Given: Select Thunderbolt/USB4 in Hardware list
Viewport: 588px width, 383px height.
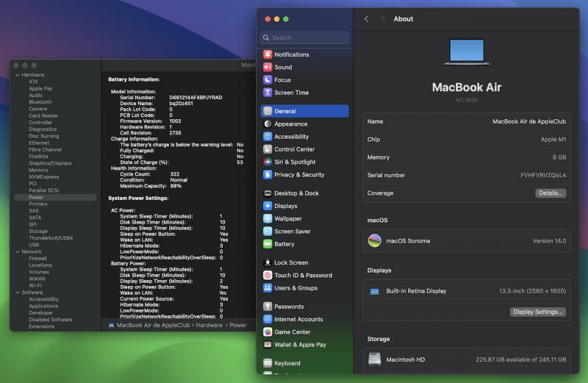Looking at the screenshot, I should (x=51, y=238).
